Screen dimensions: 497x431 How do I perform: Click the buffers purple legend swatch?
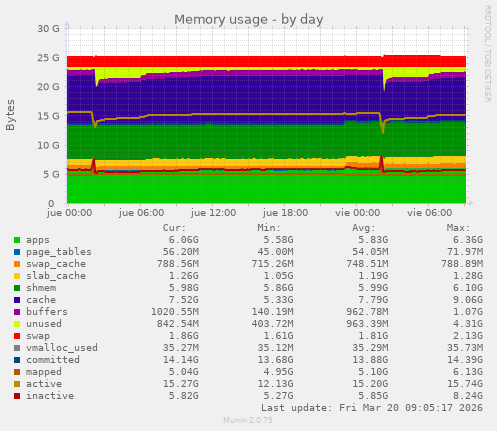(x=17, y=312)
